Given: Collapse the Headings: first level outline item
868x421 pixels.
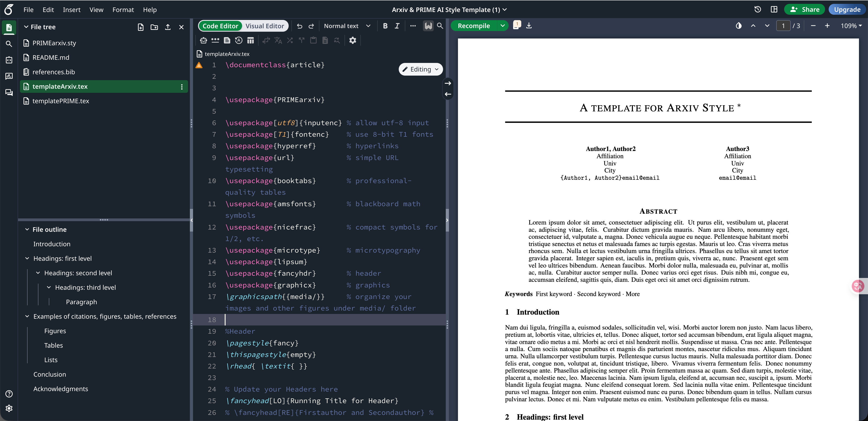Looking at the screenshot, I should point(27,258).
